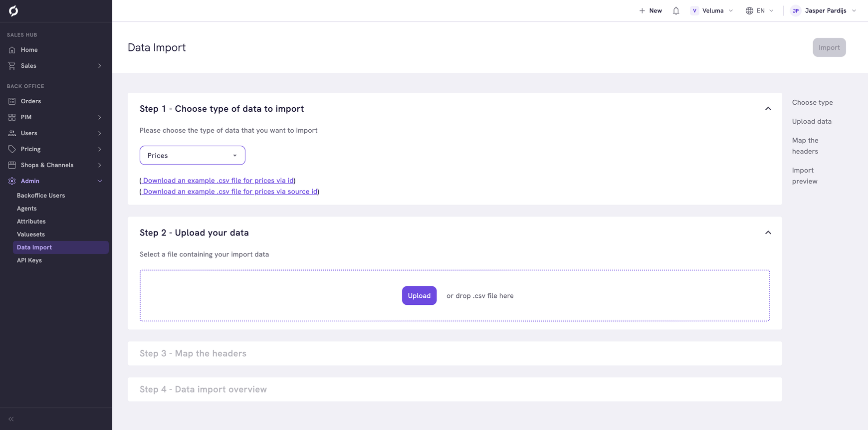Click the app logo in the sidebar header
This screenshot has height=430, width=868.
[x=13, y=11]
